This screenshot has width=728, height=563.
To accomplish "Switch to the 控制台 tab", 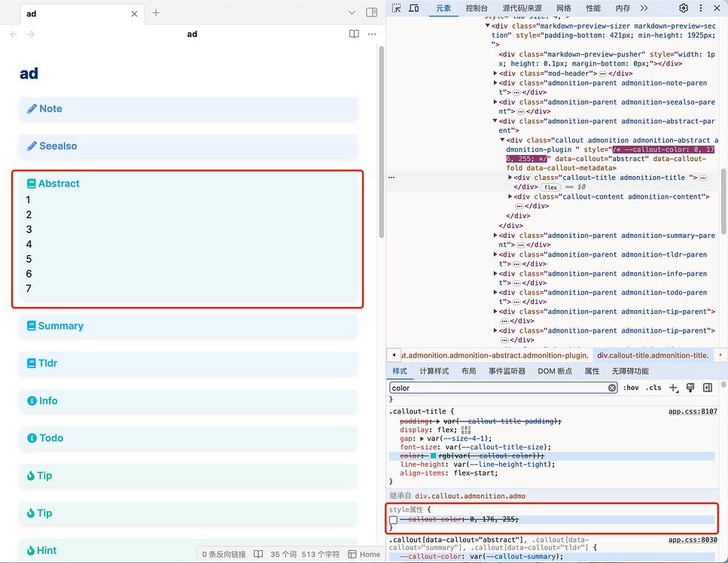I will 477,8.
